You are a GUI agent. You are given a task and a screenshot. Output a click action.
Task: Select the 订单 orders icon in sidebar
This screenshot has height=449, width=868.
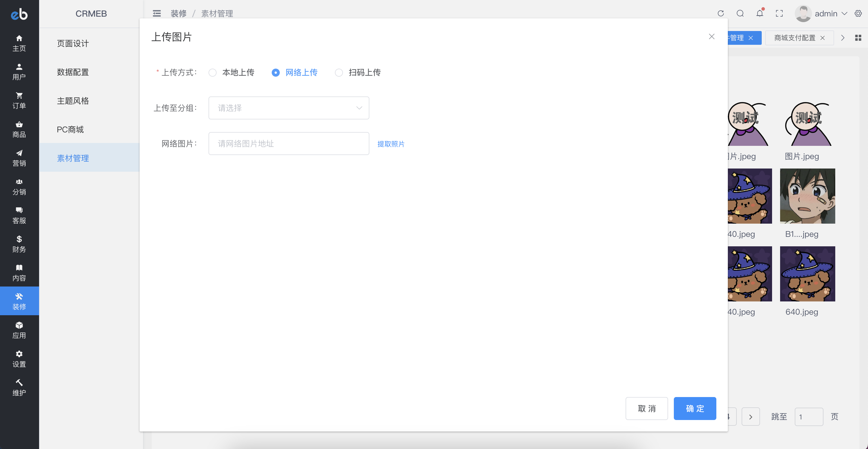tap(19, 100)
